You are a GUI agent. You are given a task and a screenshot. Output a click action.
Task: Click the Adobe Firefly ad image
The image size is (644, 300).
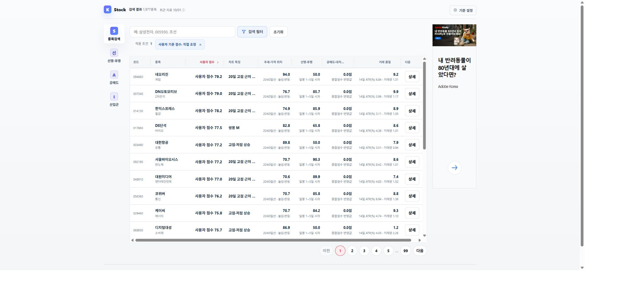(x=454, y=35)
